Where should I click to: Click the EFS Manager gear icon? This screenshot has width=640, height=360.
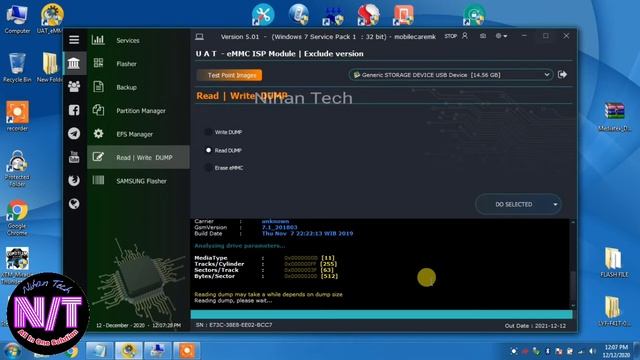(98, 133)
